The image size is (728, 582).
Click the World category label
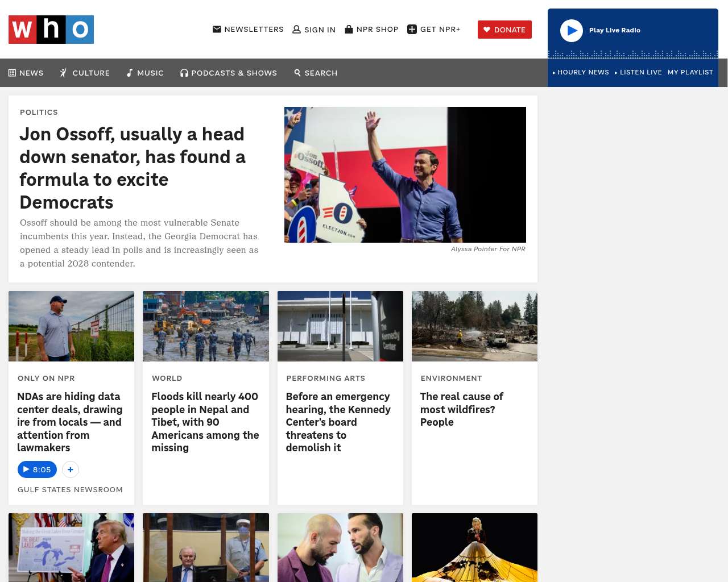coord(167,378)
